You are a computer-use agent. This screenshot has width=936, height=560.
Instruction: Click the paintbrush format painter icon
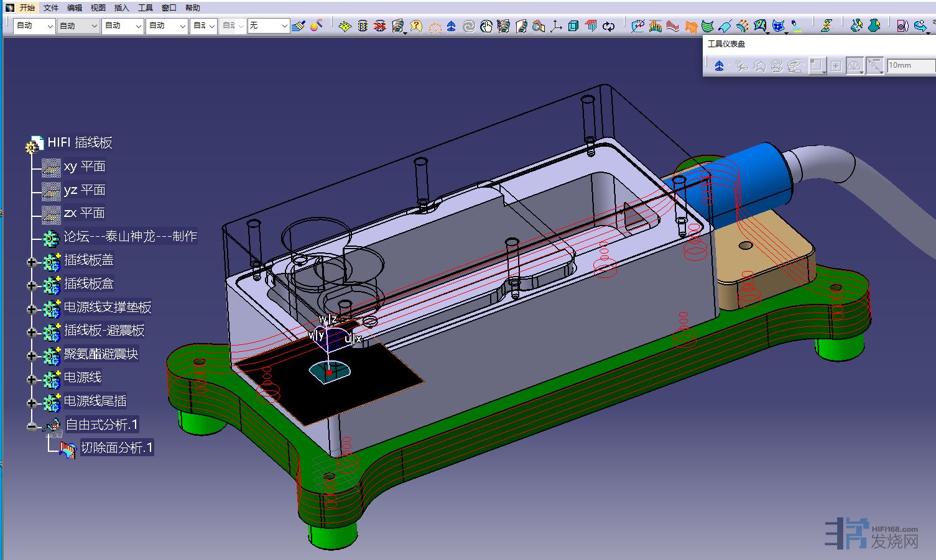pos(299,25)
